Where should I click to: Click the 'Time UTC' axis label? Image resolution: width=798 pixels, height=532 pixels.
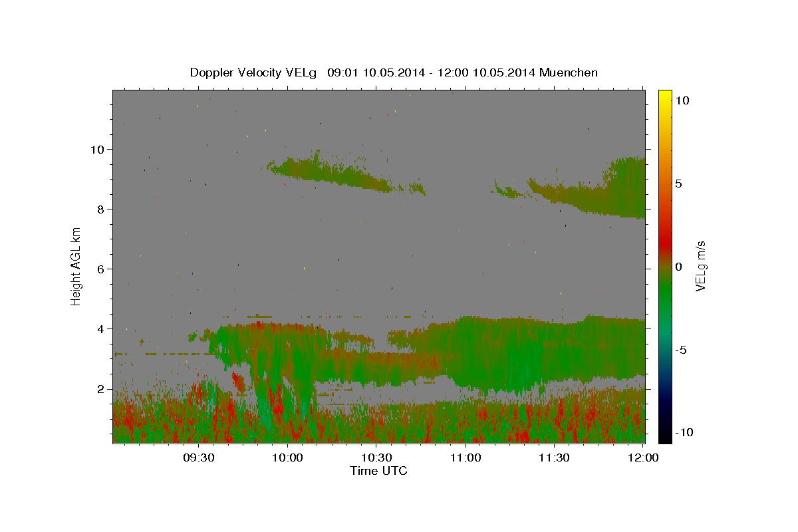click(378, 471)
